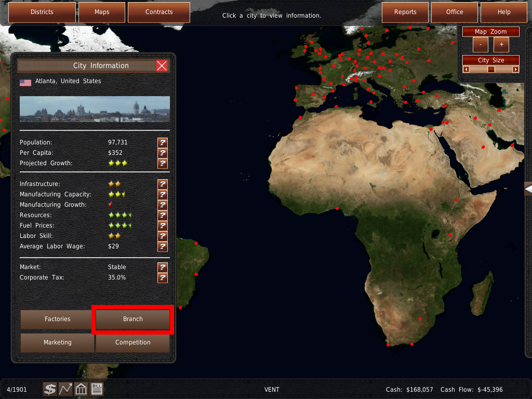Open the Contracts menu
This screenshot has width=532, height=399.
tap(159, 12)
